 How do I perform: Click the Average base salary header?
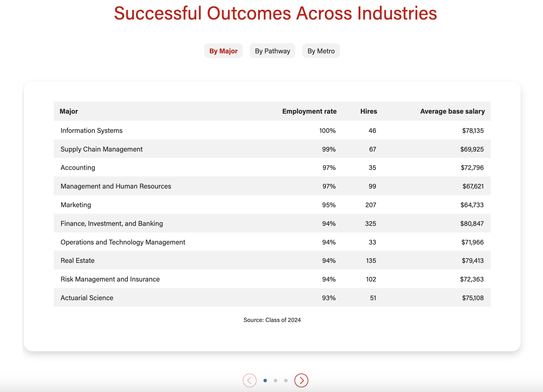point(452,111)
